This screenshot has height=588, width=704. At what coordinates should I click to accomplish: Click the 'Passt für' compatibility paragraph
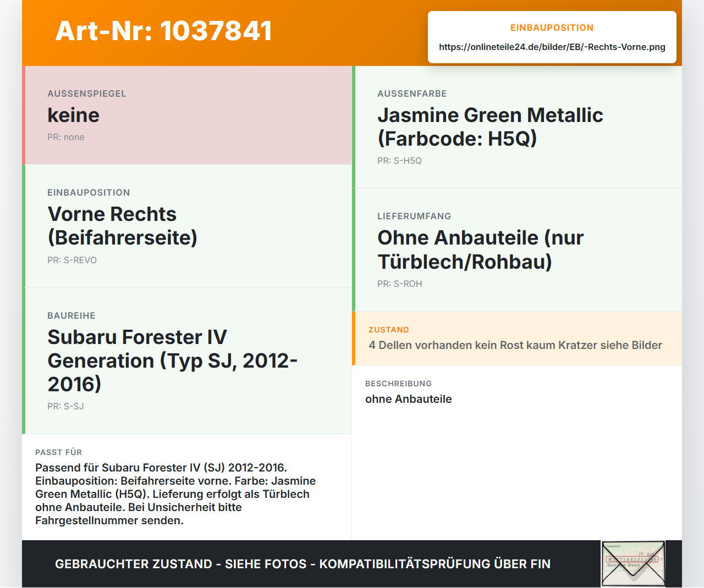pyautogui.click(x=176, y=494)
